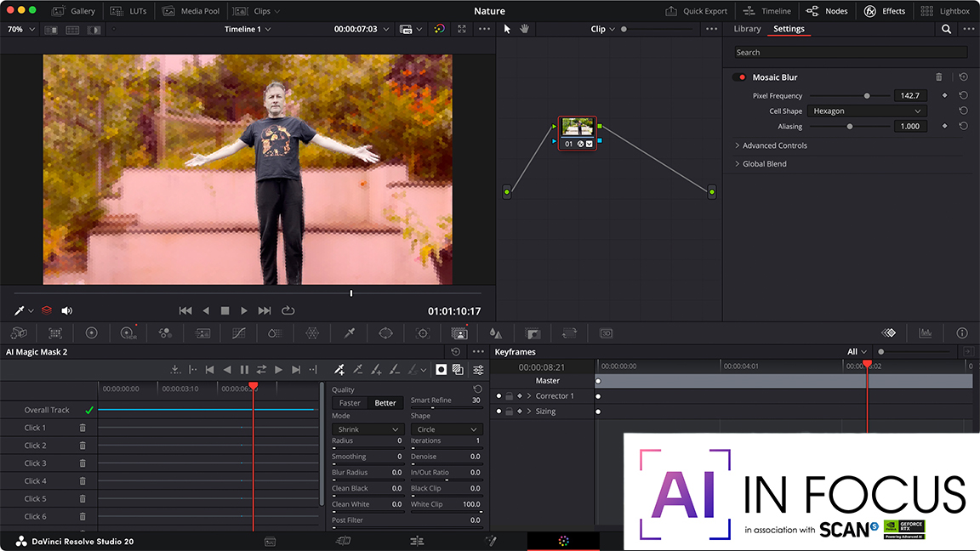
Task: Toggle loop playback in viewer
Action: click(x=288, y=310)
